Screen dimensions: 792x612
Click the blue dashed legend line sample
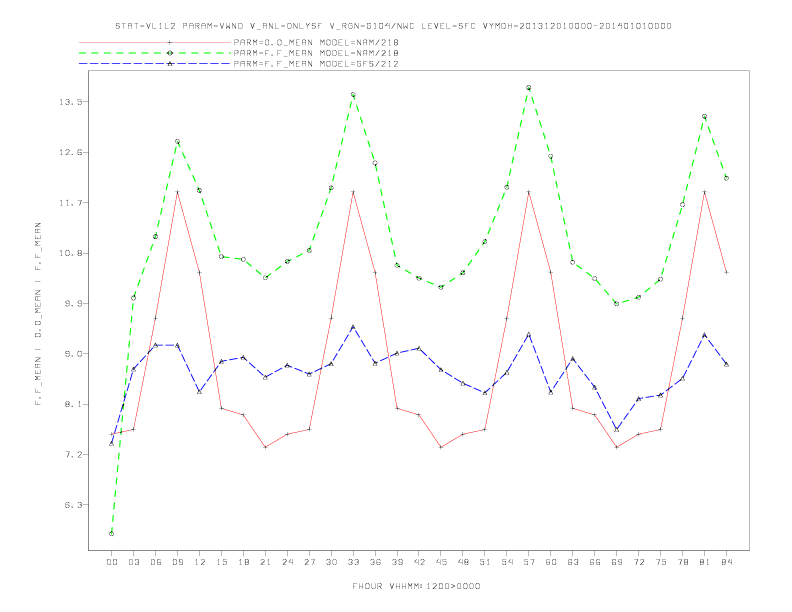pyautogui.click(x=155, y=64)
